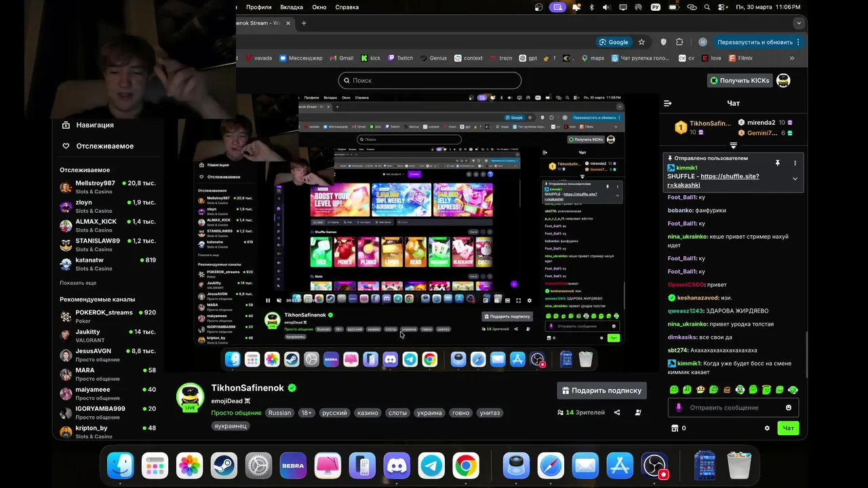Collapse chat using the panel icon beside Чат
868x488 pixels.
[x=667, y=103]
